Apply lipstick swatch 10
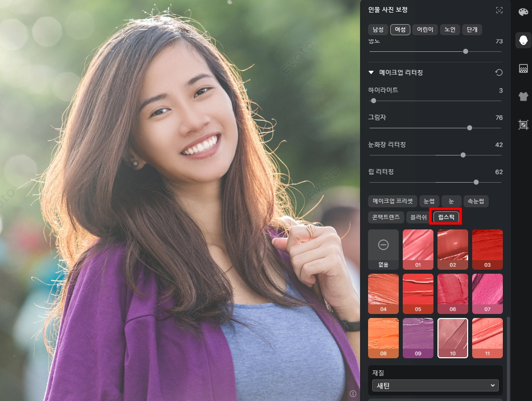The width and height of the screenshot is (532, 401). coord(453,338)
